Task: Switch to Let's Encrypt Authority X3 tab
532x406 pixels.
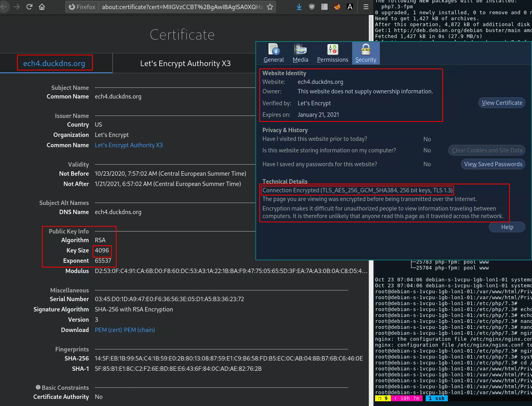Action: [x=185, y=63]
